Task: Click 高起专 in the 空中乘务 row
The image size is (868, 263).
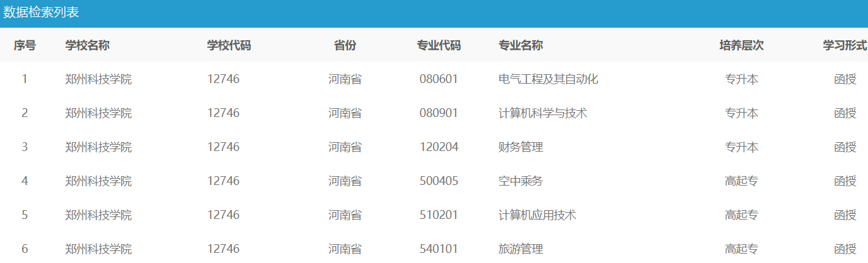Action: click(x=741, y=181)
